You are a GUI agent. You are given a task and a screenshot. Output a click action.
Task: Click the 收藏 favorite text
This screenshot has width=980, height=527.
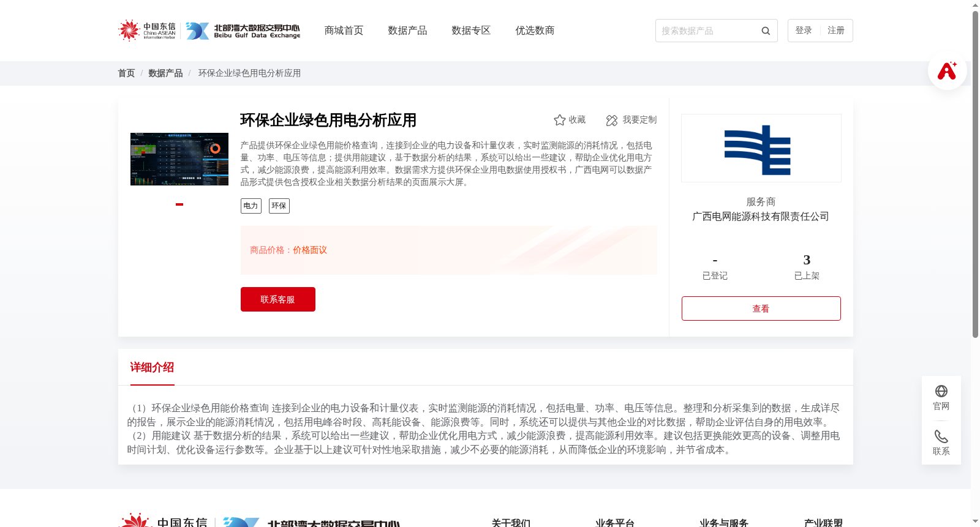click(x=577, y=120)
